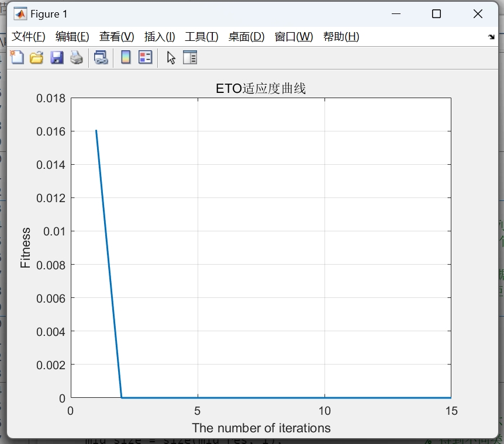This screenshot has width=504, height=444.
Task: Create a new figure with the New icon
Action: point(16,57)
